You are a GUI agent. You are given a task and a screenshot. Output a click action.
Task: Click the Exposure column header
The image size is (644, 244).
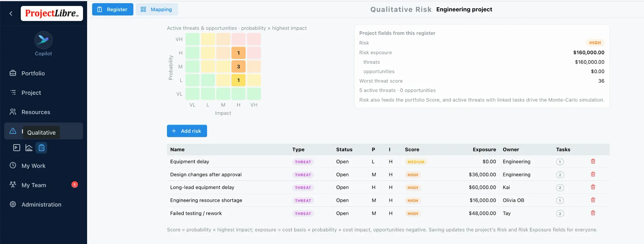[484, 149]
